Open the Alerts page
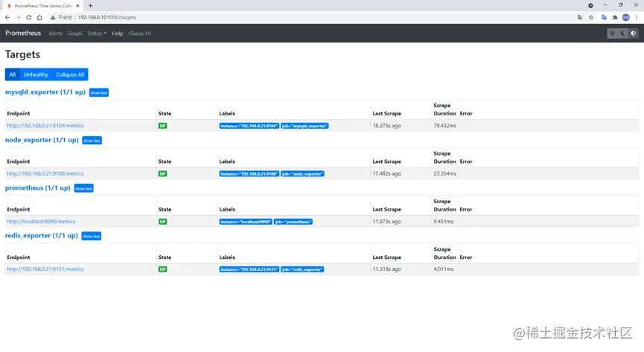 tap(55, 33)
